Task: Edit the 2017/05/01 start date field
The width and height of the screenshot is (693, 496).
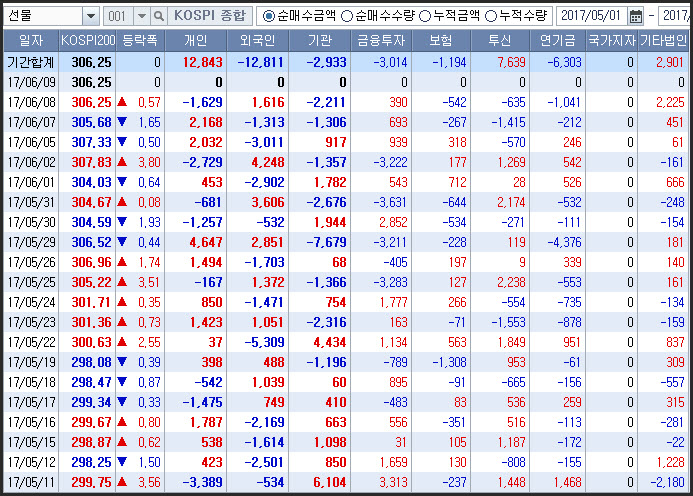Action: (591, 16)
